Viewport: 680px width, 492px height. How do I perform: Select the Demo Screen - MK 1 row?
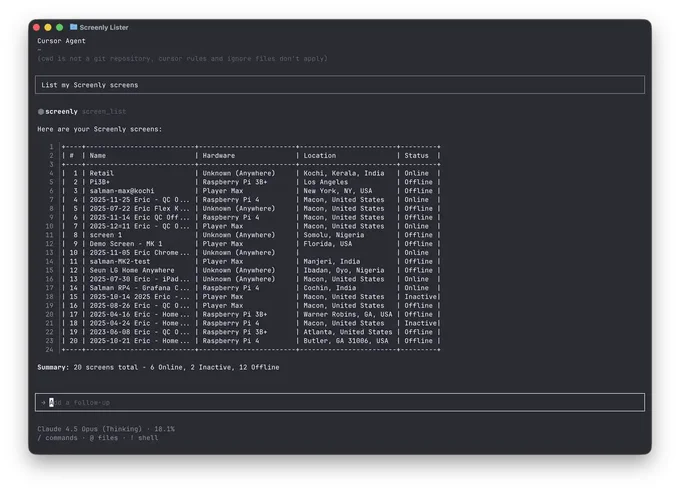tap(251, 244)
